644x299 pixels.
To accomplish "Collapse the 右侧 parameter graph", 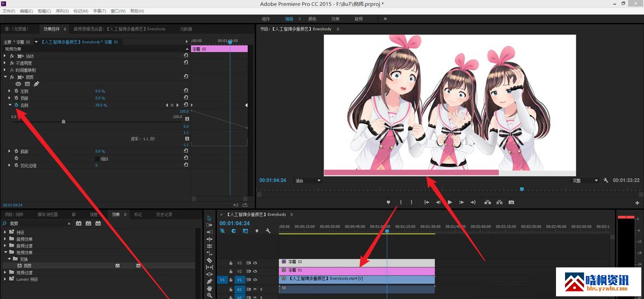I will tap(10, 105).
